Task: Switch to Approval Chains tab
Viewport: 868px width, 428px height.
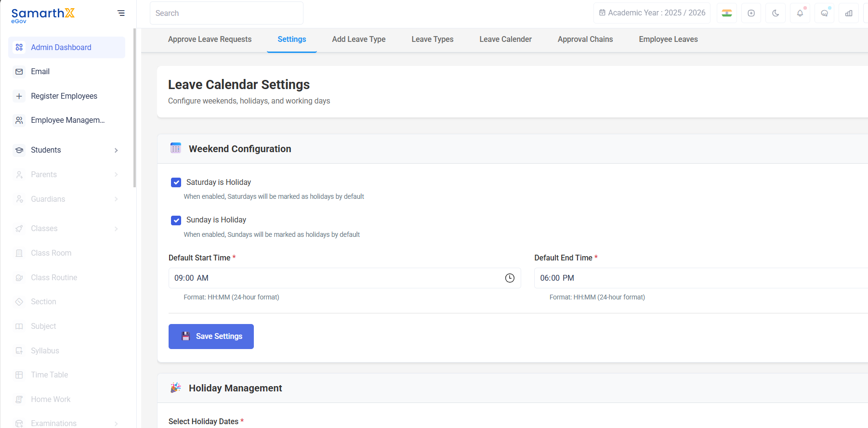Action: [x=585, y=39]
